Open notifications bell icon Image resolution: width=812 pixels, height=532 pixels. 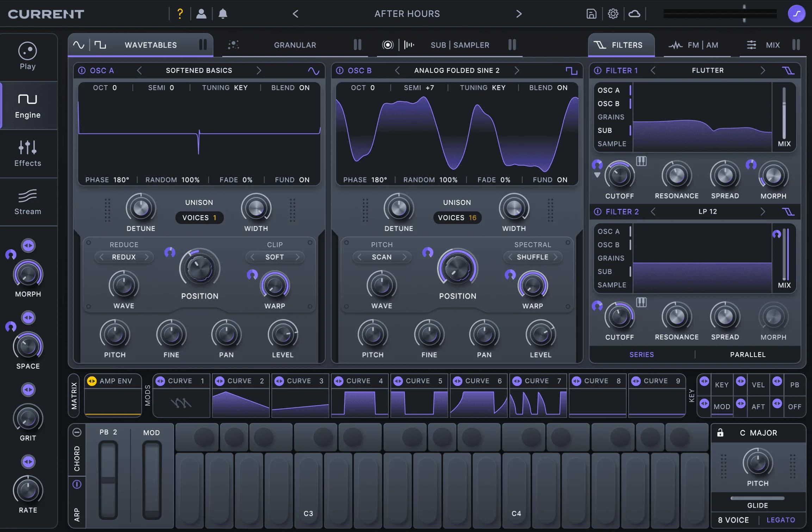223,14
